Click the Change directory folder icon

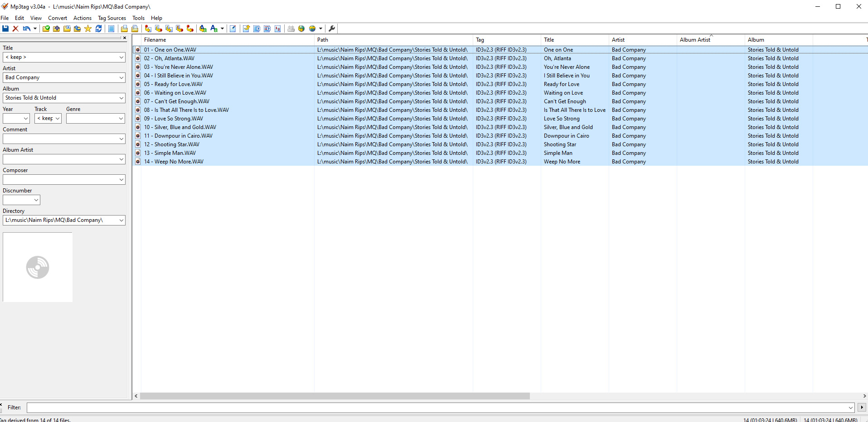pos(46,29)
